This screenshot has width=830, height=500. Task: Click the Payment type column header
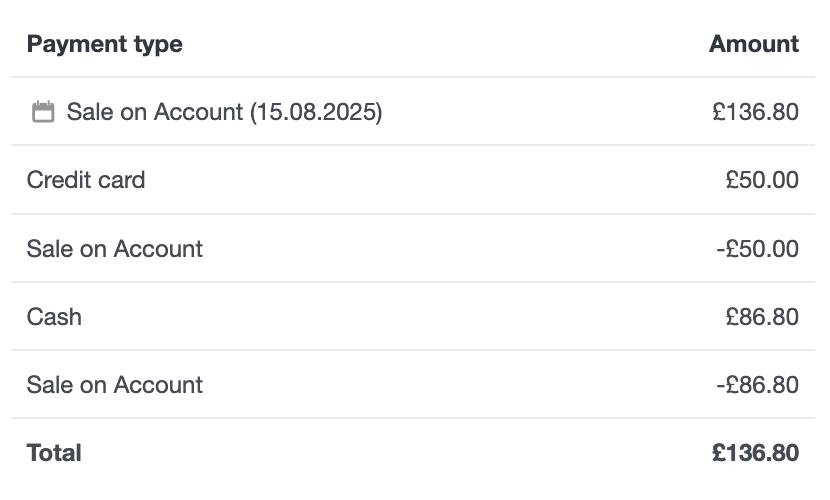104,44
